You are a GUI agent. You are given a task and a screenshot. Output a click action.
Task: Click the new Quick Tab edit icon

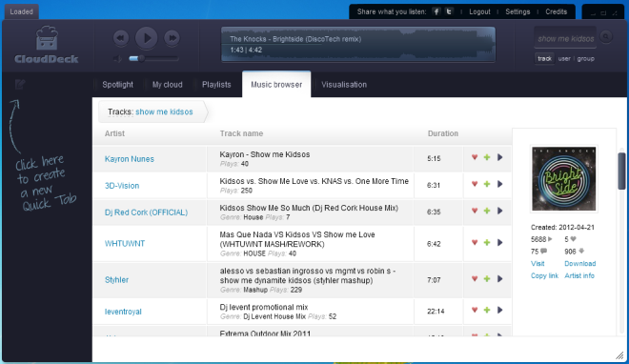tap(20, 84)
